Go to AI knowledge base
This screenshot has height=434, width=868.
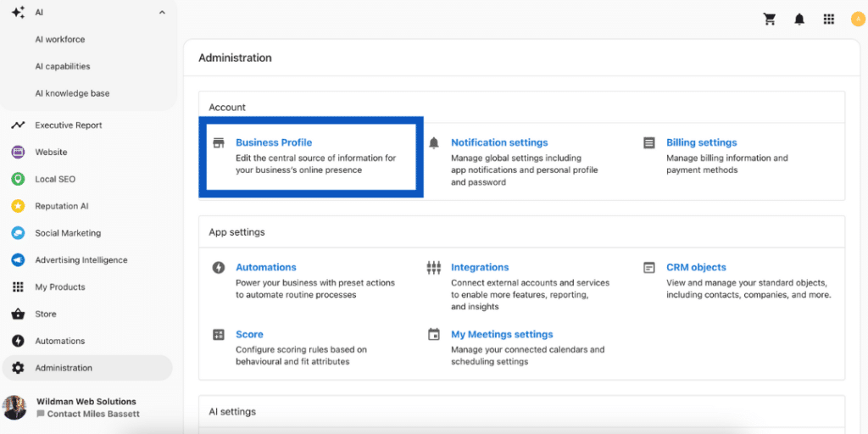point(72,93)
